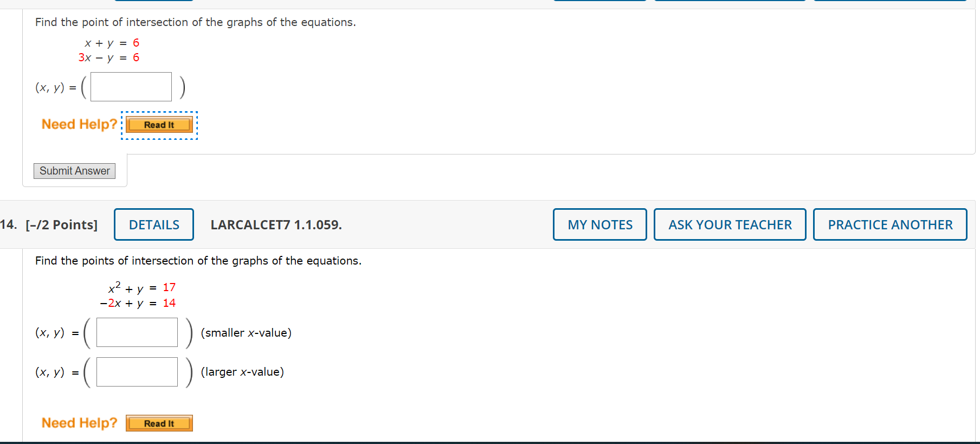Click the equation x + y = 6

point(110,42)
